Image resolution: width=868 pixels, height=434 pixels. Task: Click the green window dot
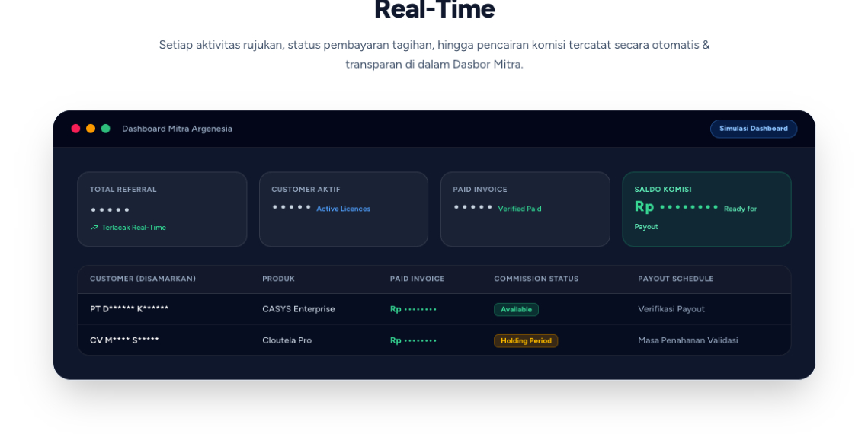pos(106,129)
